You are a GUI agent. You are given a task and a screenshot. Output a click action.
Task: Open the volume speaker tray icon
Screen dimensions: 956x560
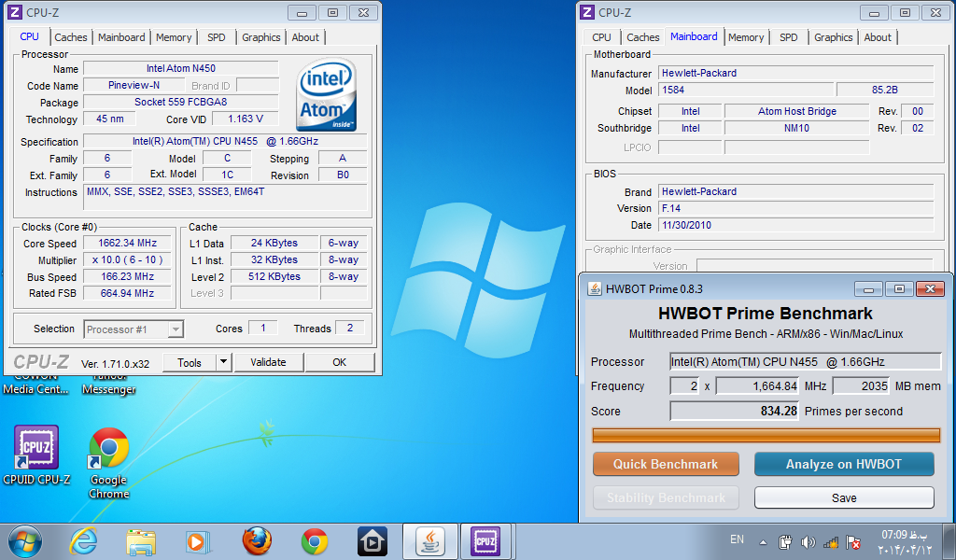(x=808, y=541)
